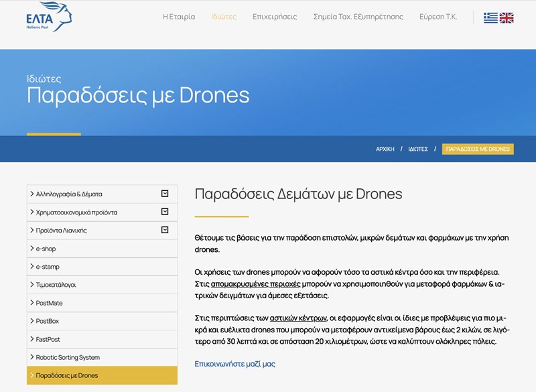Expand the Χρηματοοικονομικά προϊόντα submenu arrow
The width and height of the screenshot is (536, 392).
point(165,212)
